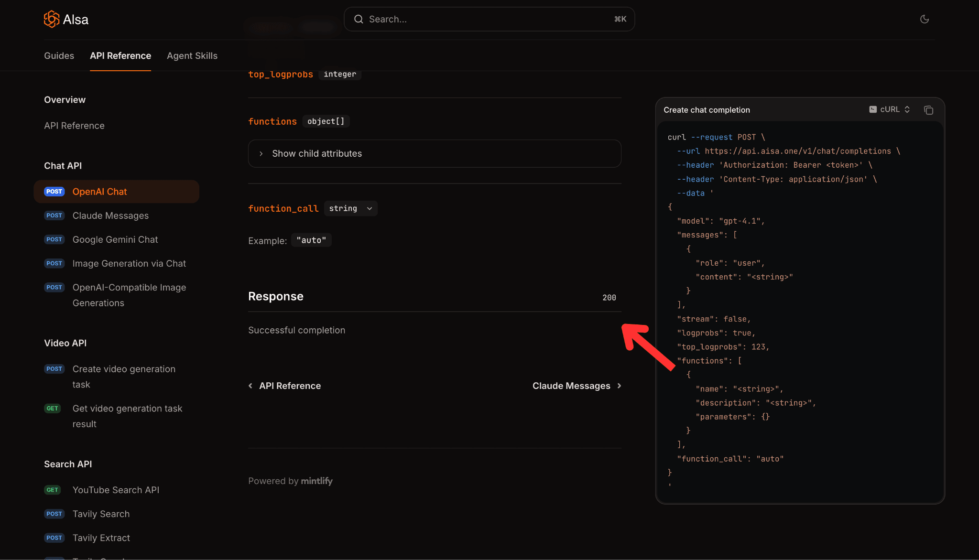Screen dimensions: 979x560
Task: Click POST badge next to Claude Messages
Action: 54,215
